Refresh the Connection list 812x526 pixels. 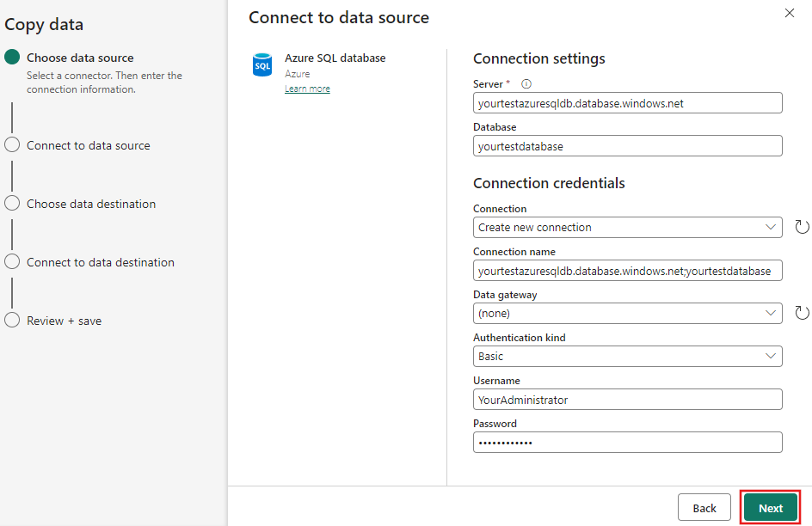(x=802, y=226)
